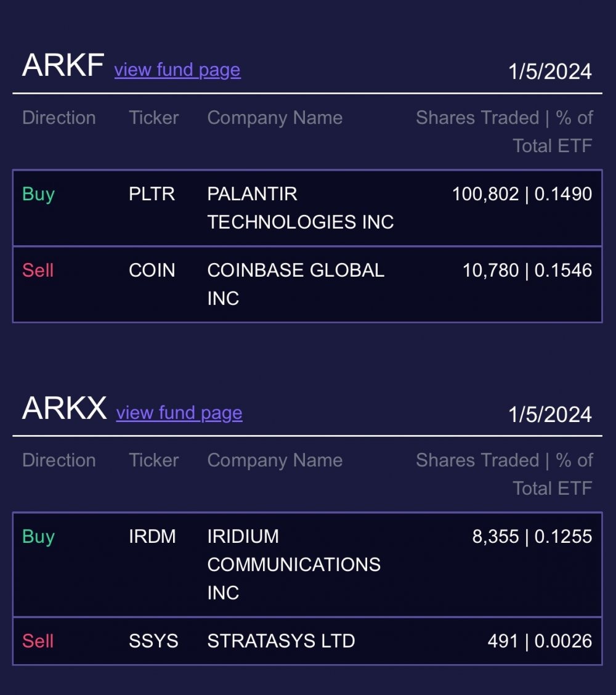Click the ARKF fund heading
Image resolution: width=616 pixels, height=695 pixels.
(x=63, y=65)
